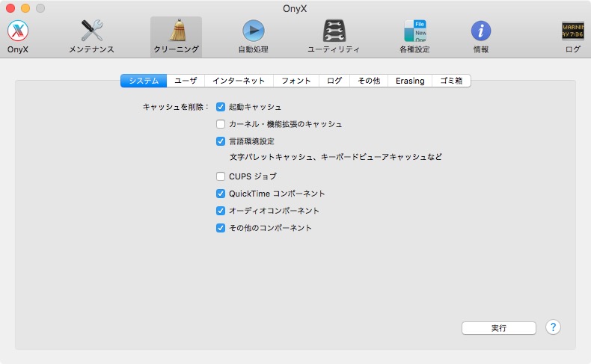This screenshot has height=364, width=591.
Task: Switch to the その他 tab
Action: (369, 81)
